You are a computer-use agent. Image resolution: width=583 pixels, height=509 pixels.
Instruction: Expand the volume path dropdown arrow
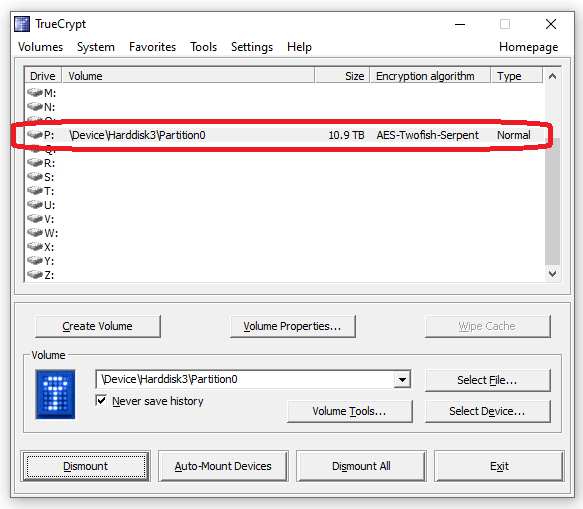[402, 380]
